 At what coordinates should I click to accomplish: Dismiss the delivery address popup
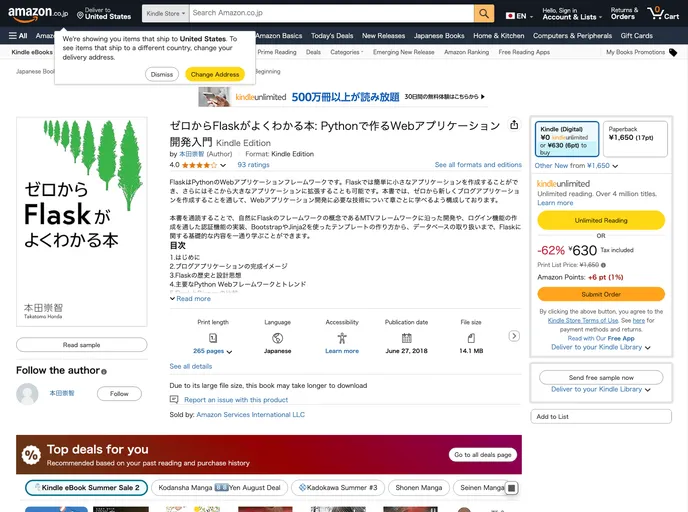point(161,75)
